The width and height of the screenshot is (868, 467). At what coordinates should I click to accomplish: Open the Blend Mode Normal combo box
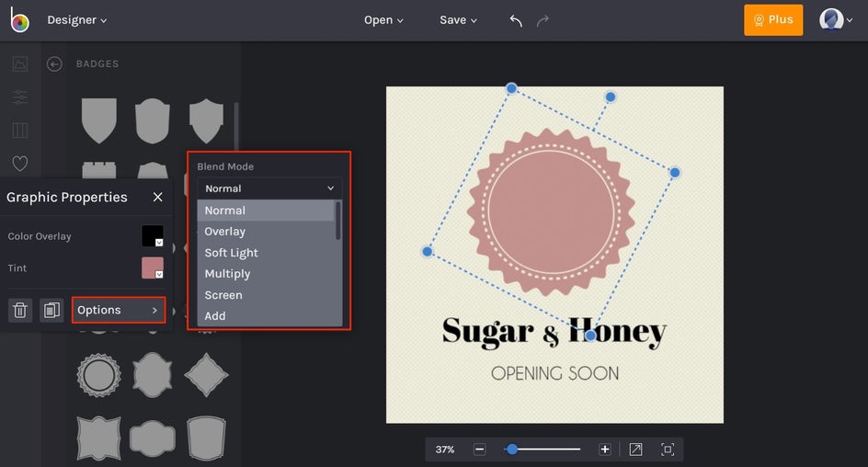[269, 188]
